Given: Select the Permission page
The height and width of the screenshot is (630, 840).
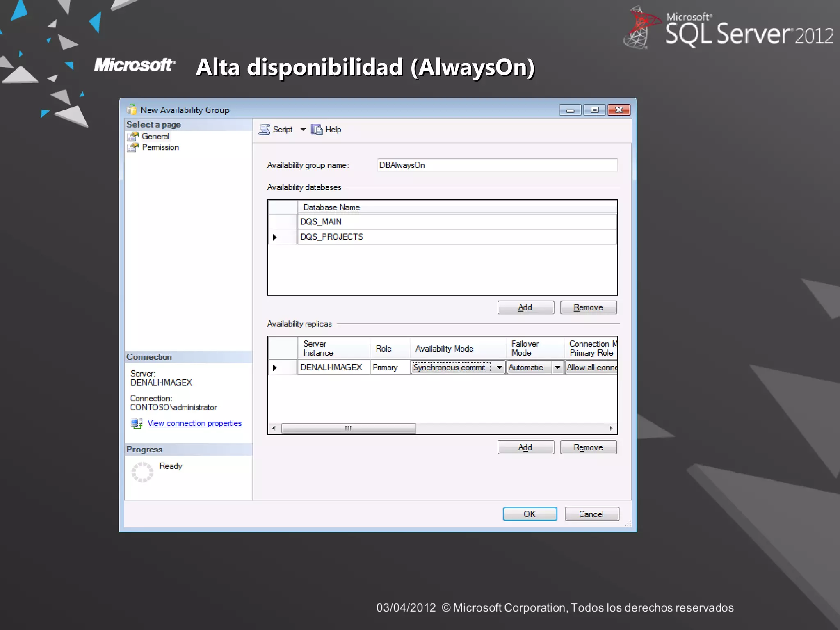Looking at the screenshot, I should pyautogui.click(x=160, y=147).
